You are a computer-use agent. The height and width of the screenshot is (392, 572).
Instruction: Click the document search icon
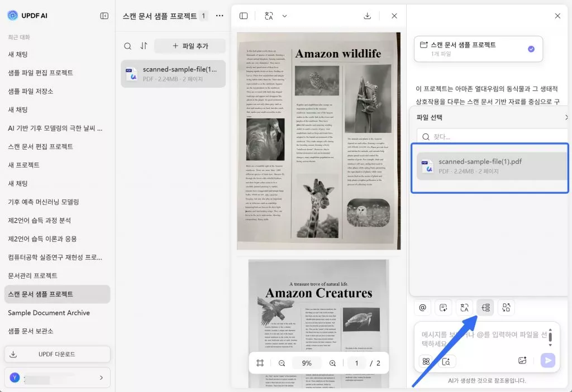tap(446, 361)
